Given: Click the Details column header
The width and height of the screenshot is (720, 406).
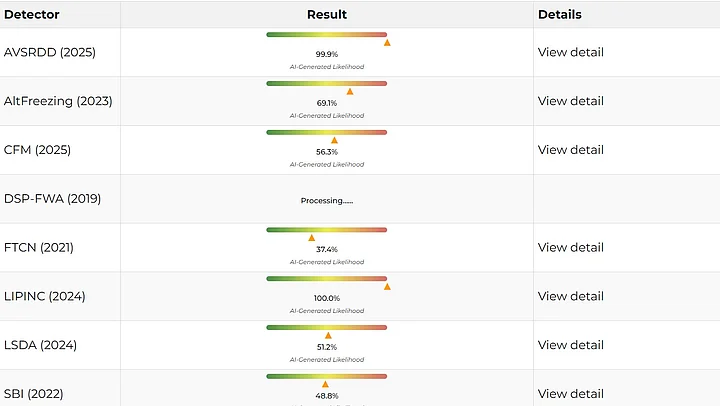Looking at the screenshot, I should 559,15.
